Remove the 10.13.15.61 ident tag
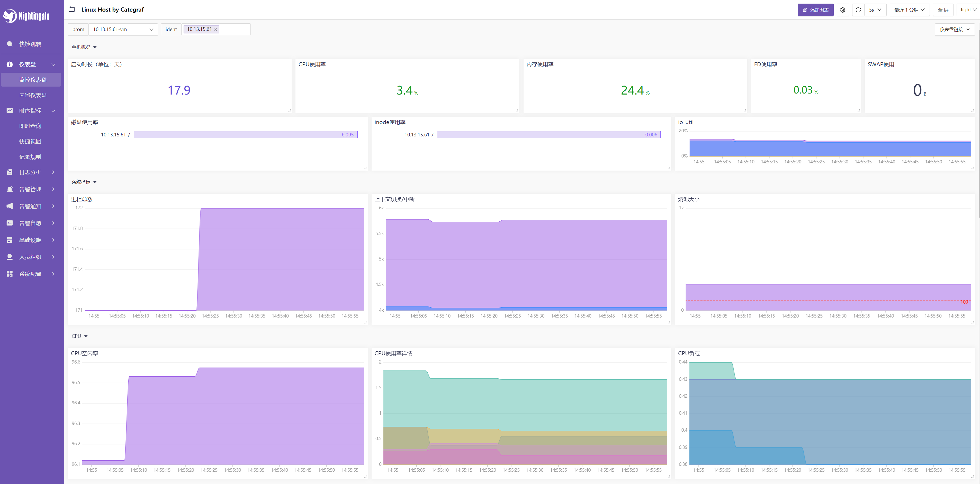980x484 pixels. (x=215, y=29)
